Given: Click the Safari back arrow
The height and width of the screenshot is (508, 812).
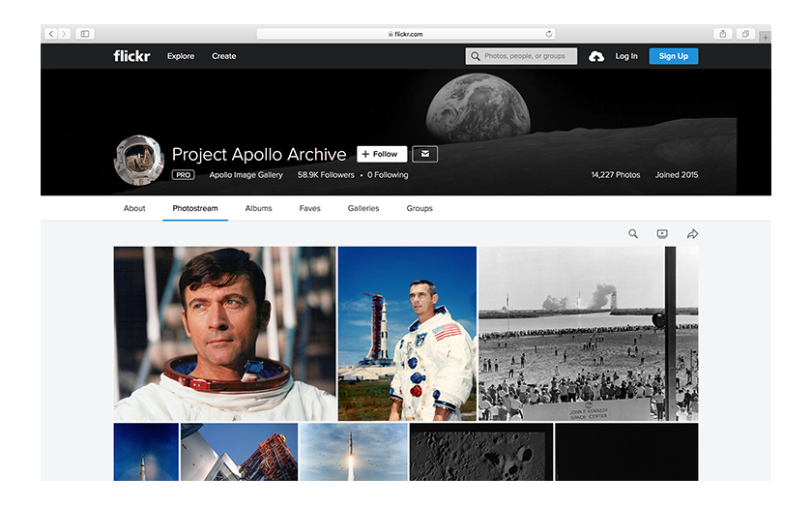Looking at the screenshot, I should [51, 34].
